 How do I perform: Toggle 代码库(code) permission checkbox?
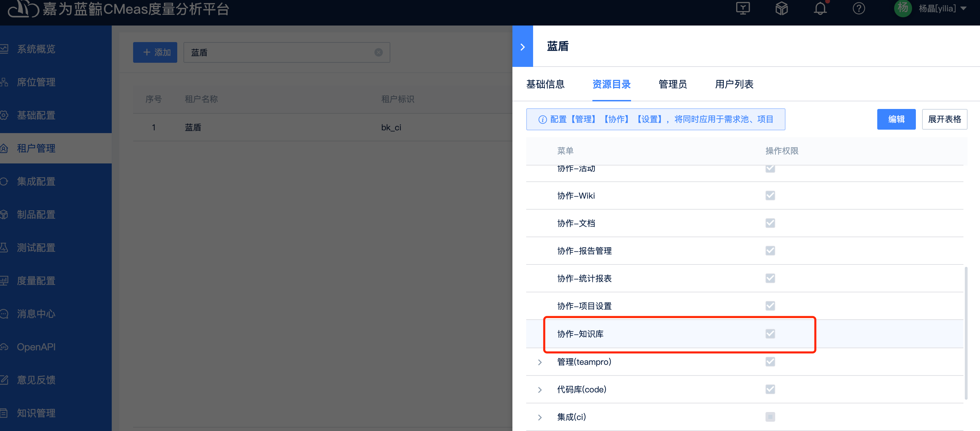770,389
